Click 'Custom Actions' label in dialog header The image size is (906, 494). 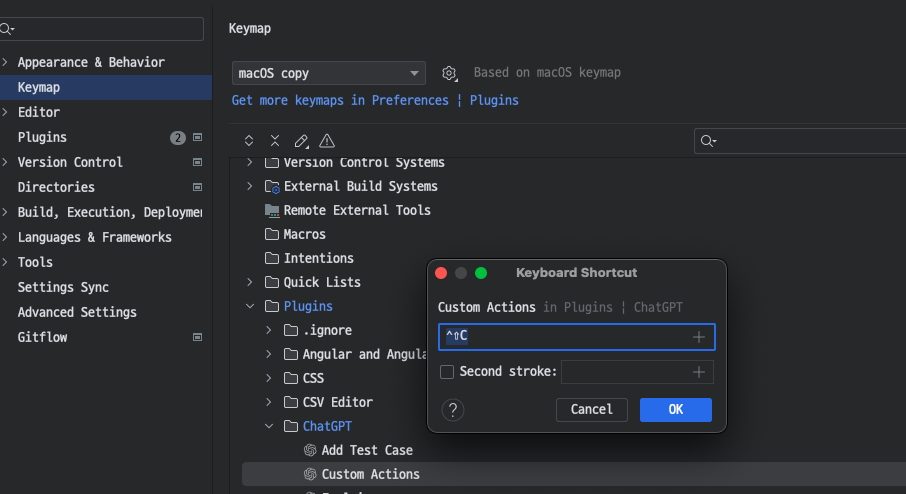tap(487, 307)
